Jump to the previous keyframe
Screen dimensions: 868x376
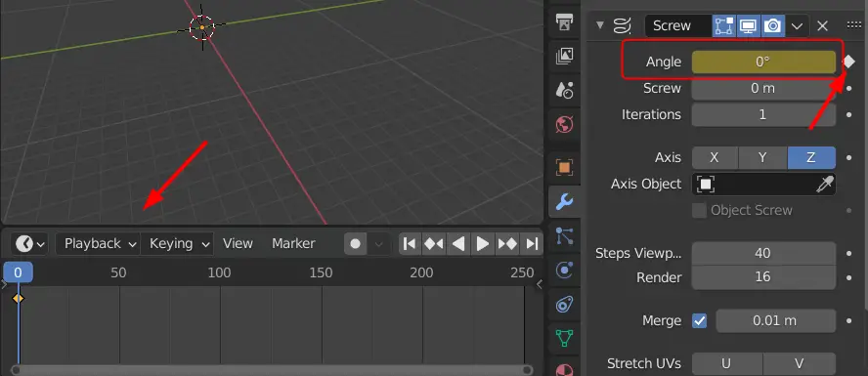point(433,244)
